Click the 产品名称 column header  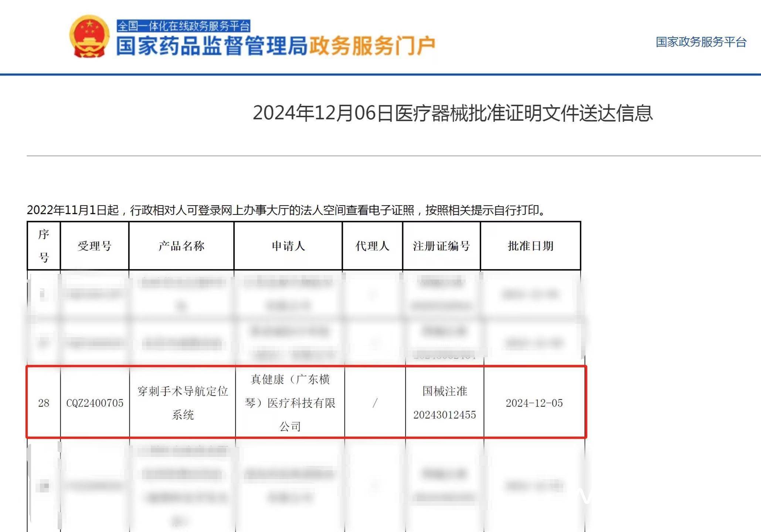181,246
